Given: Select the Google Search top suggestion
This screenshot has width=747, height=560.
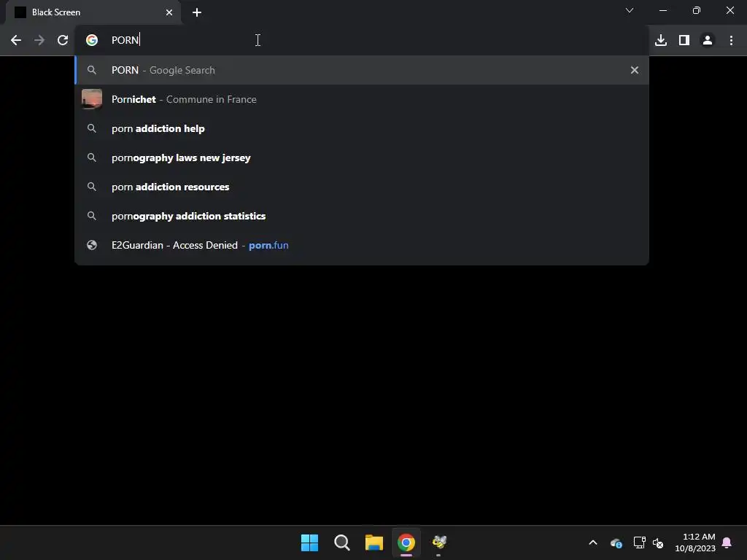Looking at the screenshot, I should (x=362, y=70).
